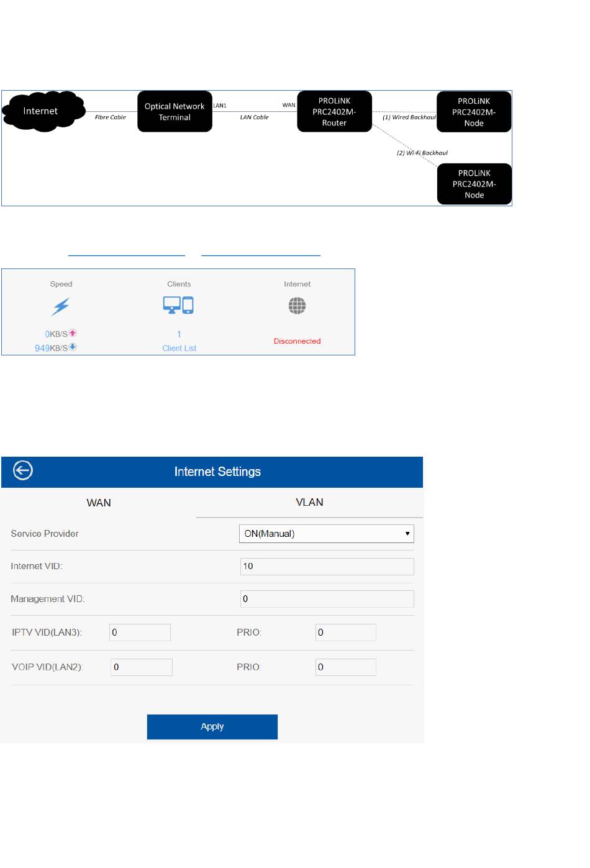Switch to the WAN tab
Image resolution: width=590 pixels, height=868 pixels.
[x=99, y=503]
